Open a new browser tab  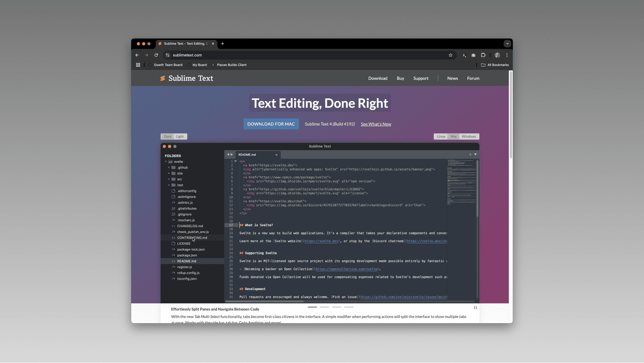223,44
